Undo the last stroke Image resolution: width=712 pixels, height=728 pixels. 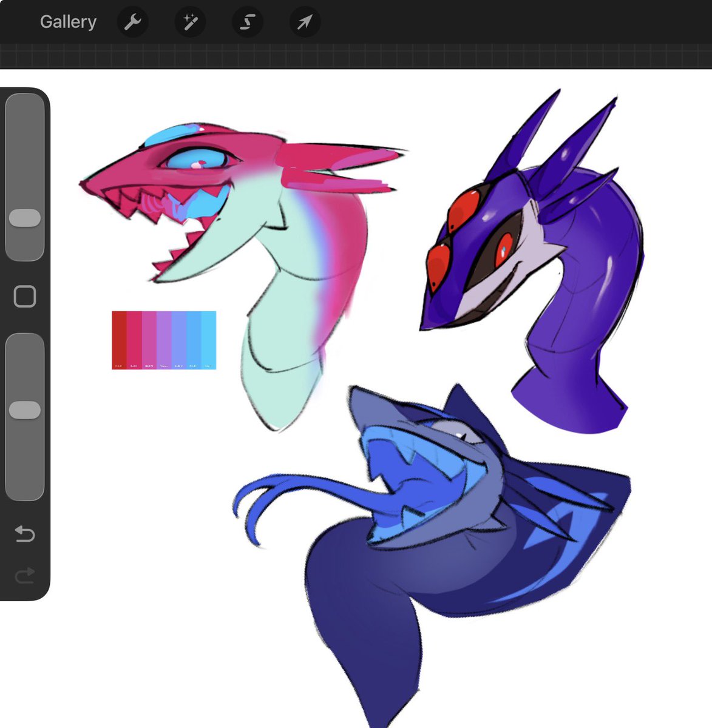tap(25, 534)
